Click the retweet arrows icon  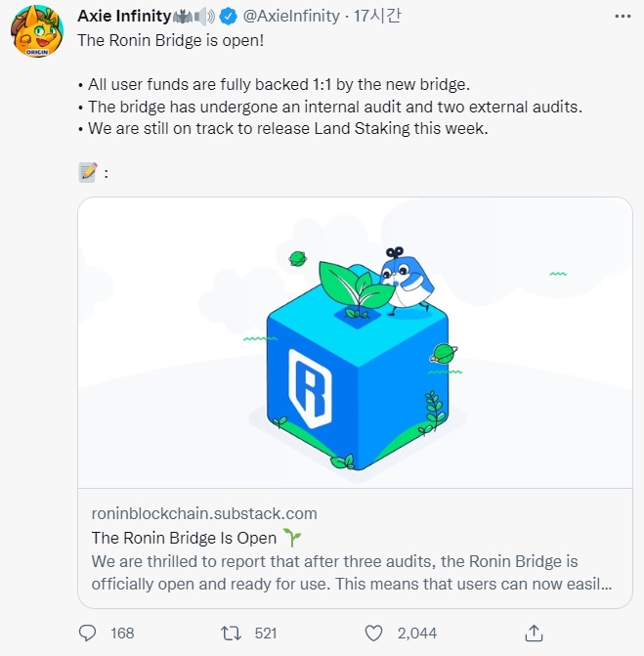(231, 633)
